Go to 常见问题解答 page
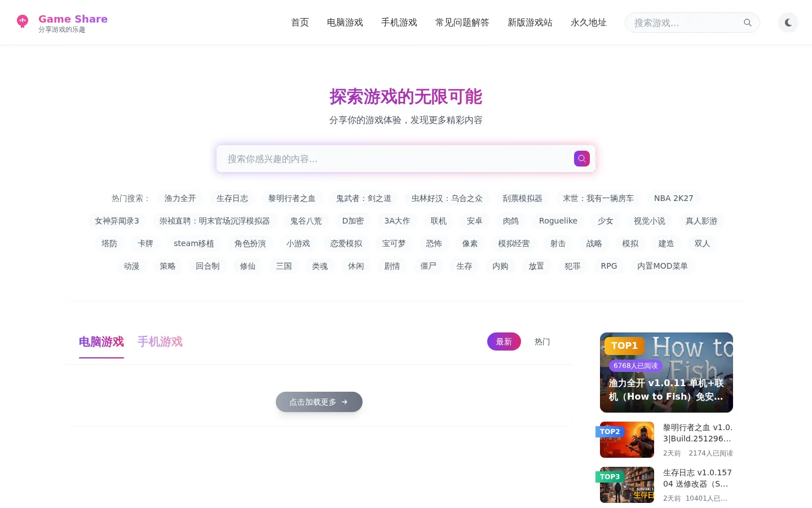Screen dimensions: 812x508 462,23
